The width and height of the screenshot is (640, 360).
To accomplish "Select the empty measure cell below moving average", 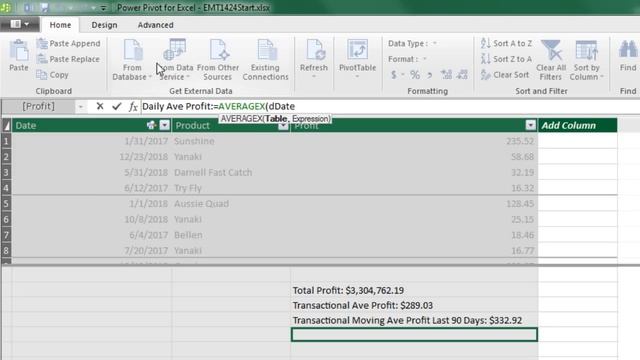I will click(414, 335).
